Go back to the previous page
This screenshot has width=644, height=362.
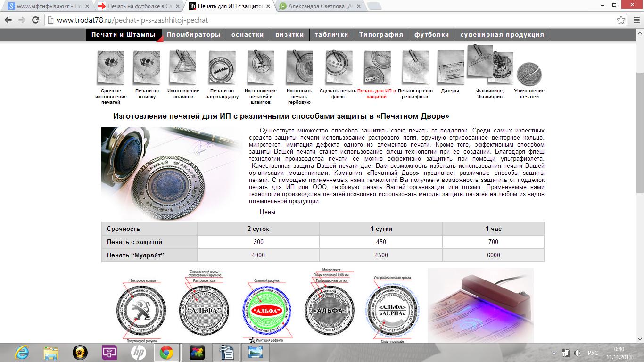(x=8, y=20)
